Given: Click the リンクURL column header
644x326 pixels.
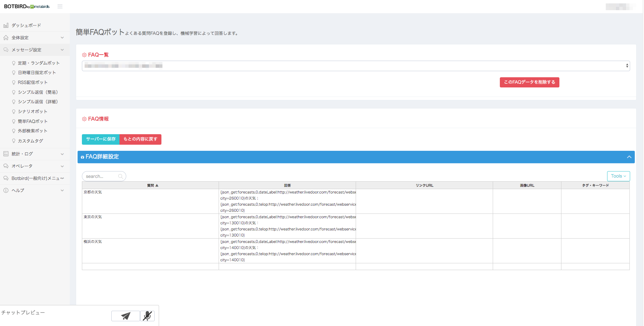Looking at the screenshot, I should click(424, 185).
